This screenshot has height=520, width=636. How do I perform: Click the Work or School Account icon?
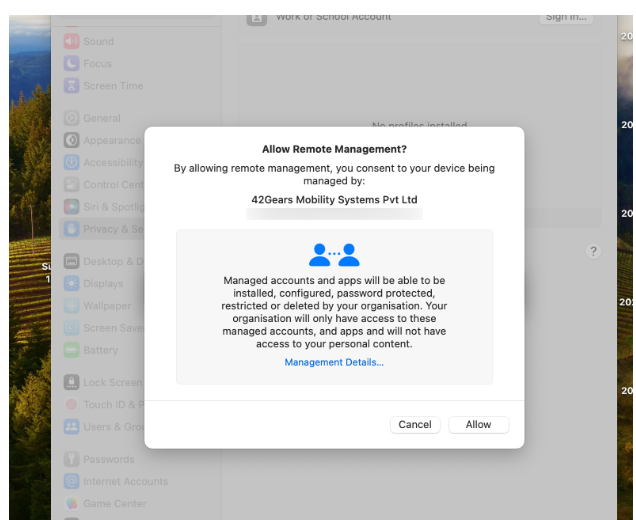click(257, 19)
